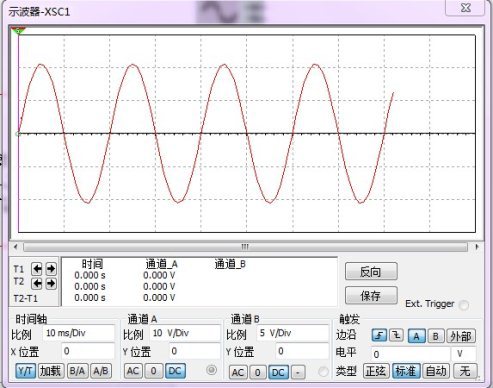Click the horizontal waveform scrollbar thumb
This screenshot has width=493, height=388.
tap(245, 247)
